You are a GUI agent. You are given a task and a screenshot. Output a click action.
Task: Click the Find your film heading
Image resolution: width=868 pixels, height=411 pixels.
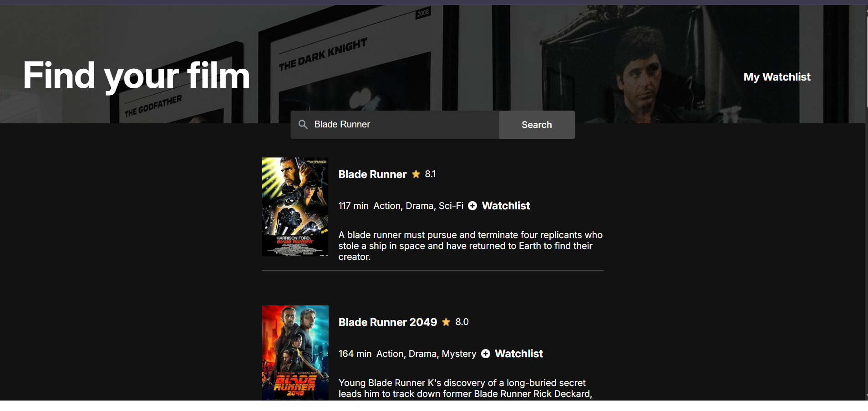tap(137, 76)
